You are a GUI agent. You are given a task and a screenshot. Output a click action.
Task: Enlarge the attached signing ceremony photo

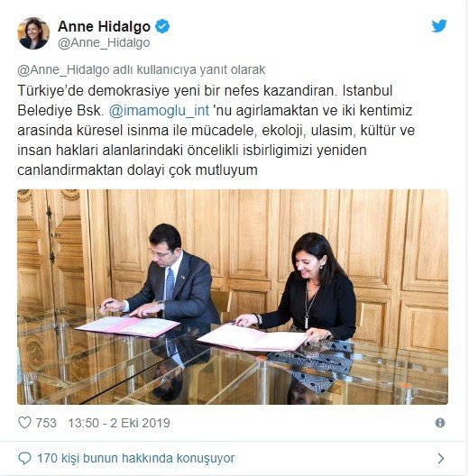tap(233, 297)
